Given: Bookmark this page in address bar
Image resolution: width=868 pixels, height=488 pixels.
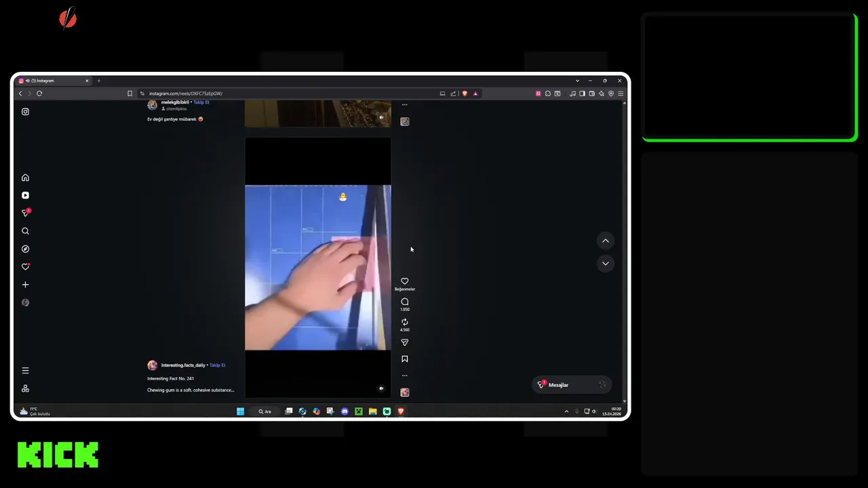Looking at the screenshot, I should 130,94.
